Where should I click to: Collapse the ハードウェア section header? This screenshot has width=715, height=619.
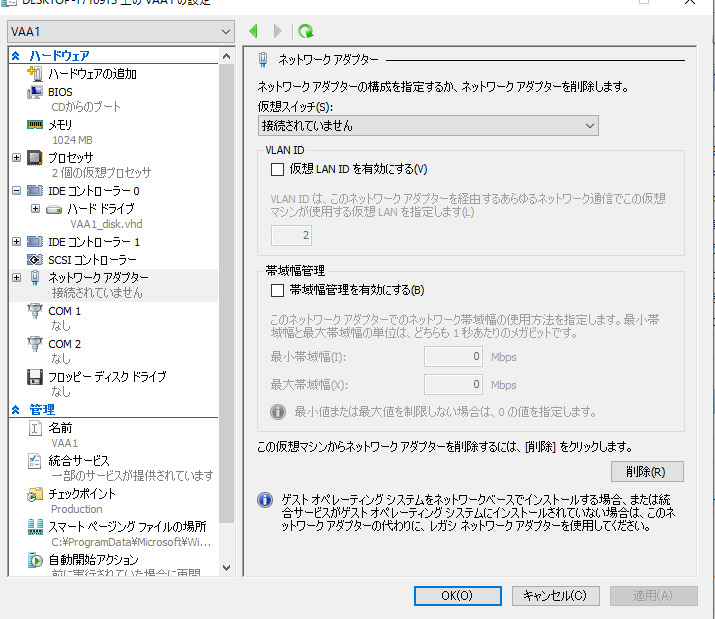click(16, 56)
